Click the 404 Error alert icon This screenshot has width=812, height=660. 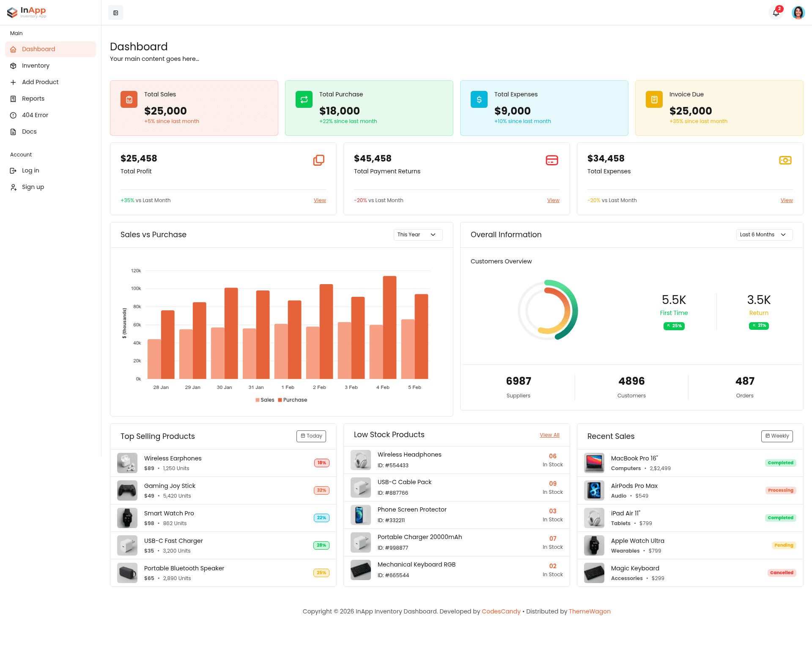tap(14, 115)
